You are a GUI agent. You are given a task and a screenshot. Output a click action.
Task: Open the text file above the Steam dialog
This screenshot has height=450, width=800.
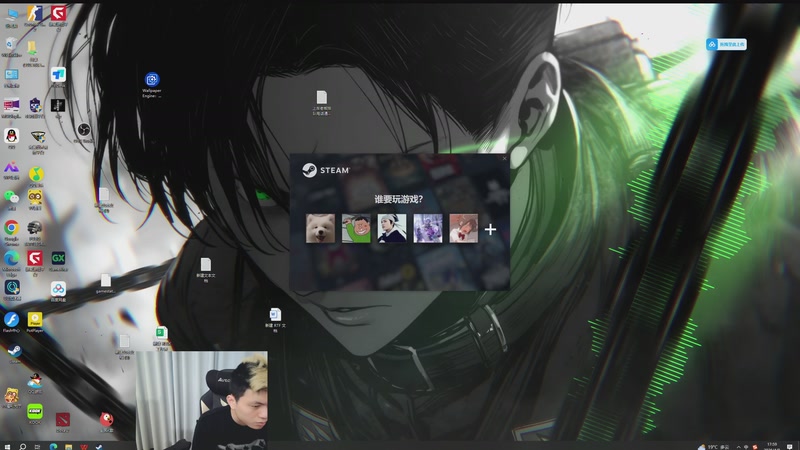tap(321, 103)
